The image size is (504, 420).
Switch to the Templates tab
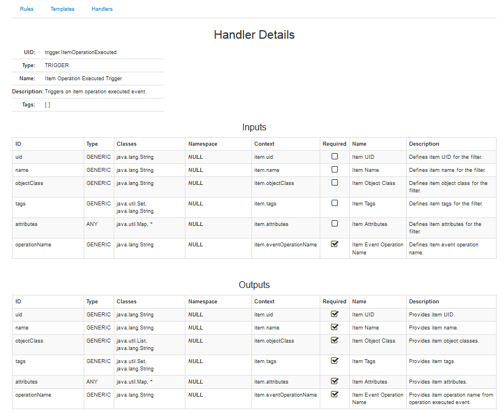(62, 9)
